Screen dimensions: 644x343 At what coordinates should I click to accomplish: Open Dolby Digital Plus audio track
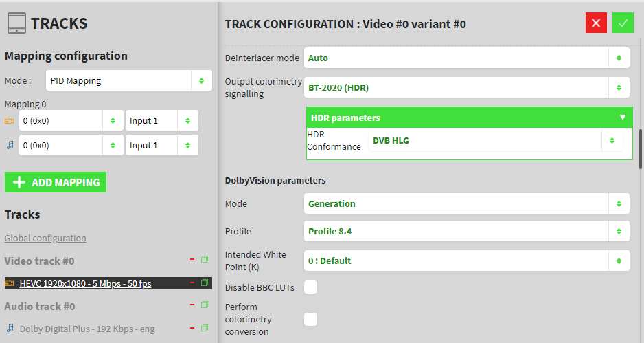click(x=87, y=329)
